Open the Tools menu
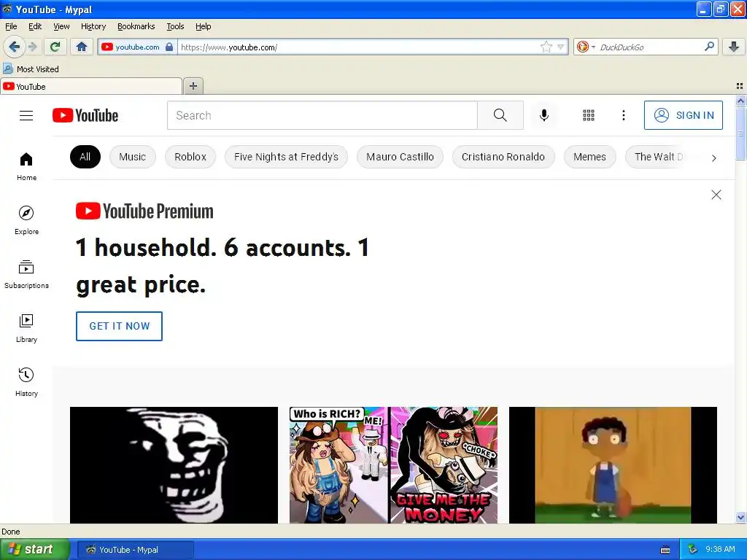Screen dimensions: 747x560 [x=175, y=26]
